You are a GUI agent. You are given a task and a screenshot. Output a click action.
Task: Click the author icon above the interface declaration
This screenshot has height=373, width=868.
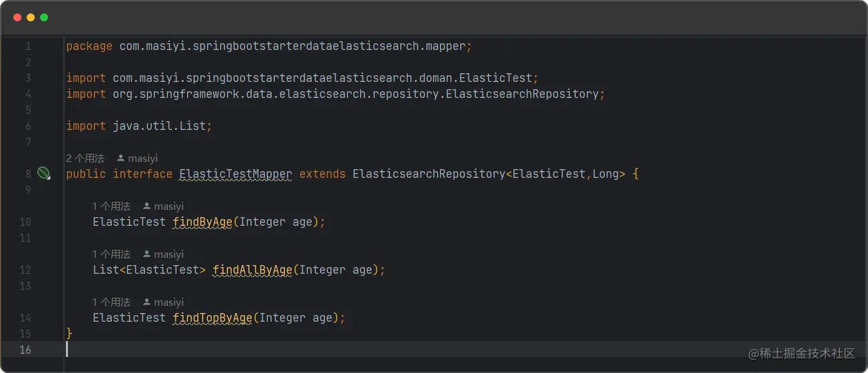[121, 159]
